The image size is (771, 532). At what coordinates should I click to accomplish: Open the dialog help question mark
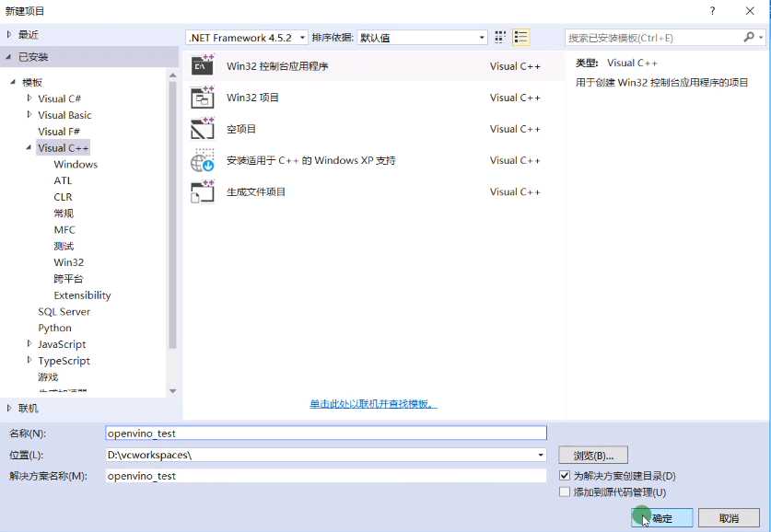point(712,10)
